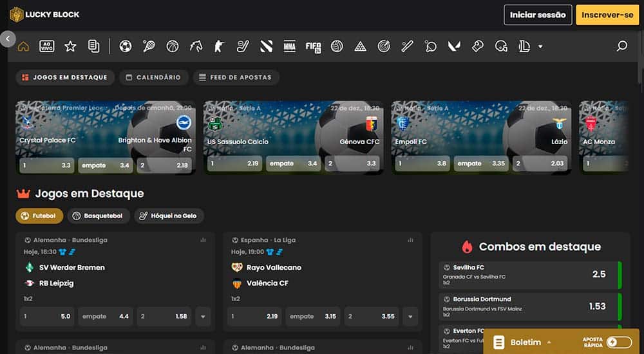
Task: Bet on empate 4.4 Werder Bremen match
Action: [106, 317]
